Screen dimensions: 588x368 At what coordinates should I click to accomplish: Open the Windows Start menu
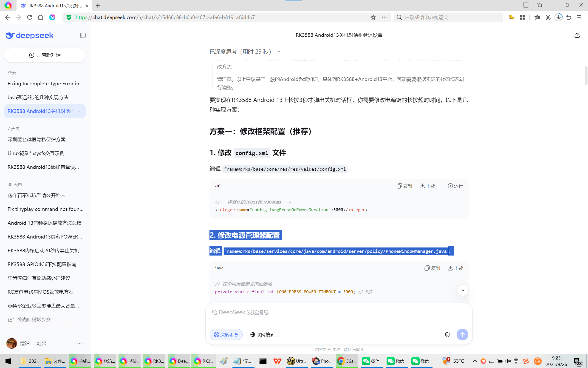click(x=8, y=361)
